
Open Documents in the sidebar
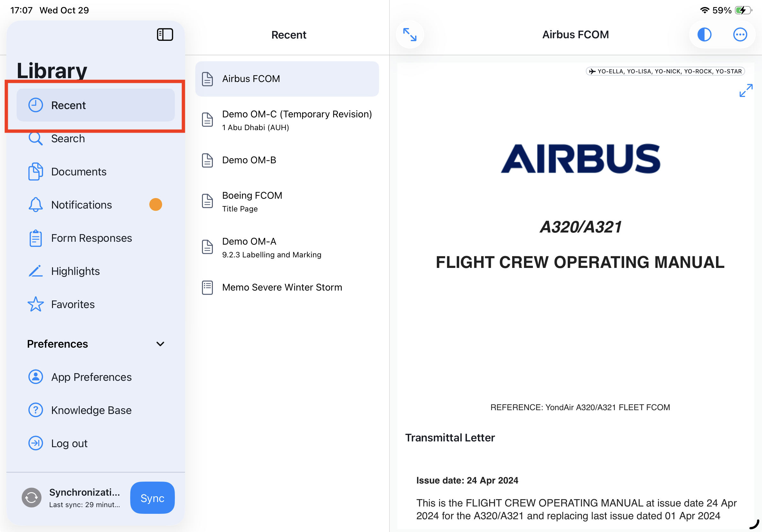[78, 172]
